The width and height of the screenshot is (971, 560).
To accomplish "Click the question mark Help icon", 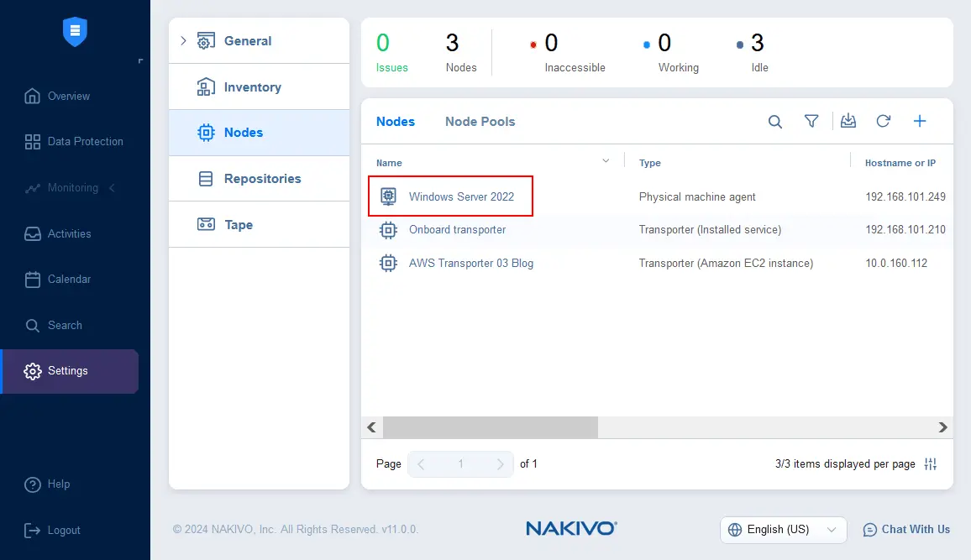I will coord(32,484).
